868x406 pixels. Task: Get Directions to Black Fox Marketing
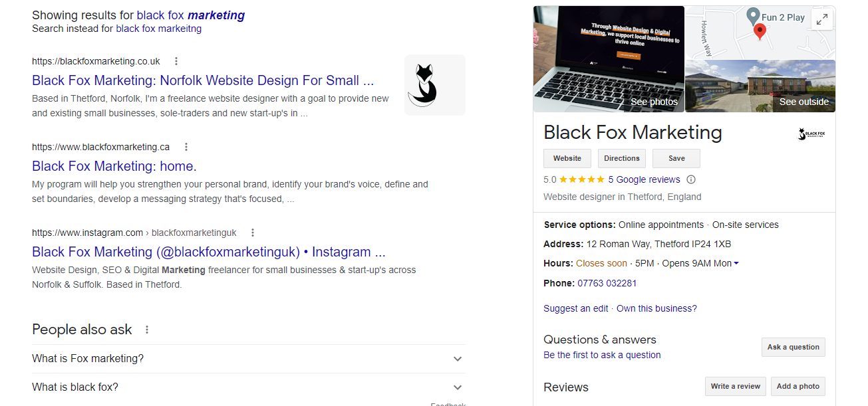(621, 158)
